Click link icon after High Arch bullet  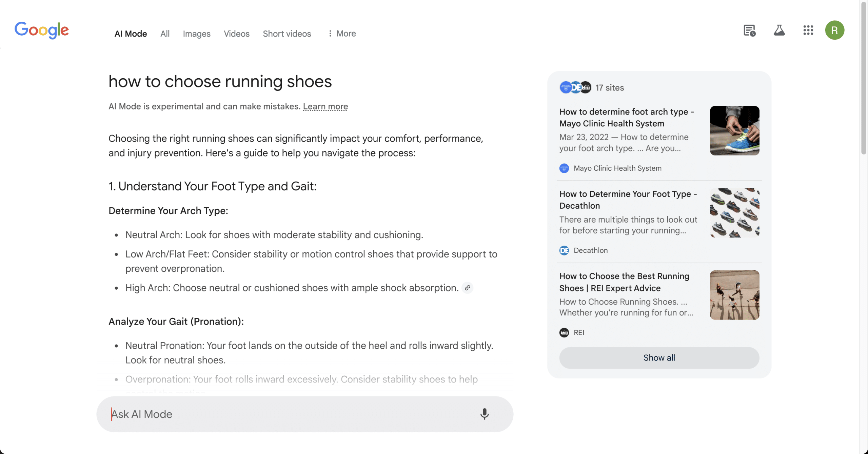(468, 288)
